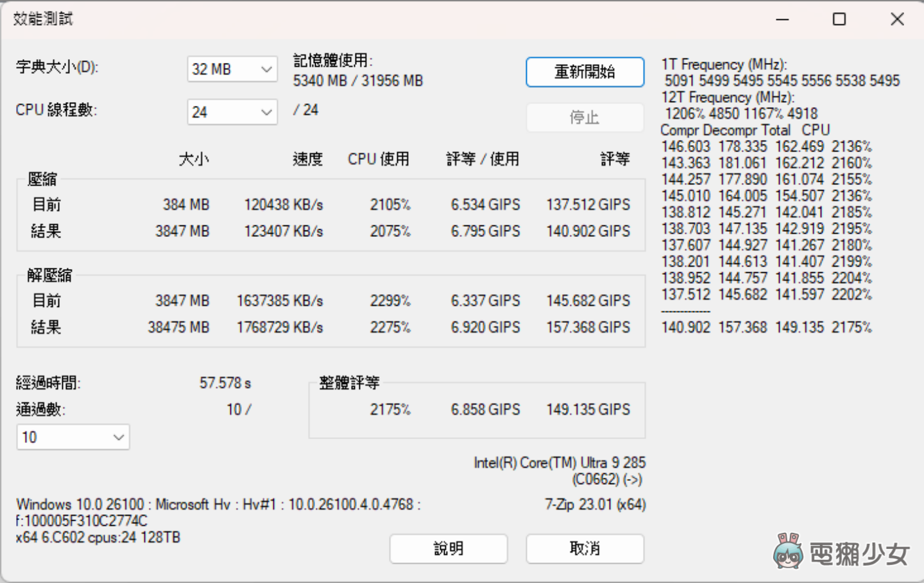Viewport: 924px width, 583px height.
Task: Click the 1T Frequency (MHz) label
Action: click(724, 65)
